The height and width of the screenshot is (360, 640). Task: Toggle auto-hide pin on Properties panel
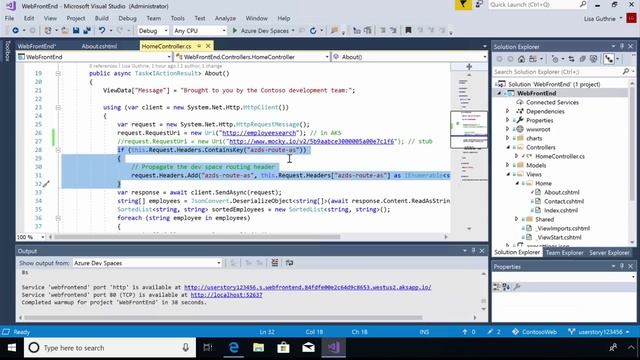pos(622,266)
